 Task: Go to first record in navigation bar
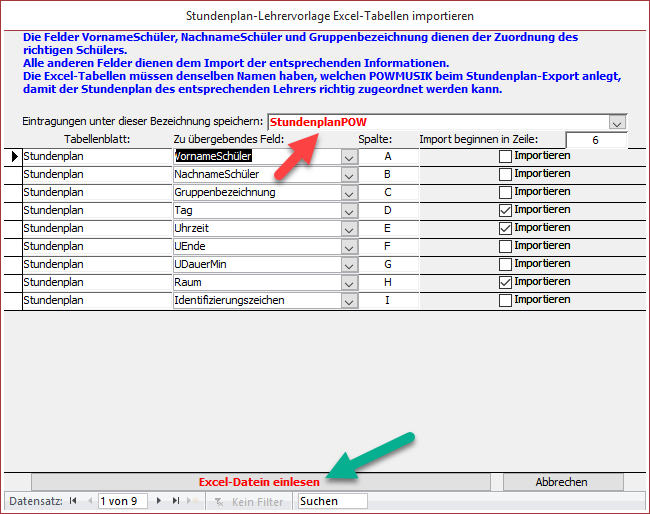(75, 501)
